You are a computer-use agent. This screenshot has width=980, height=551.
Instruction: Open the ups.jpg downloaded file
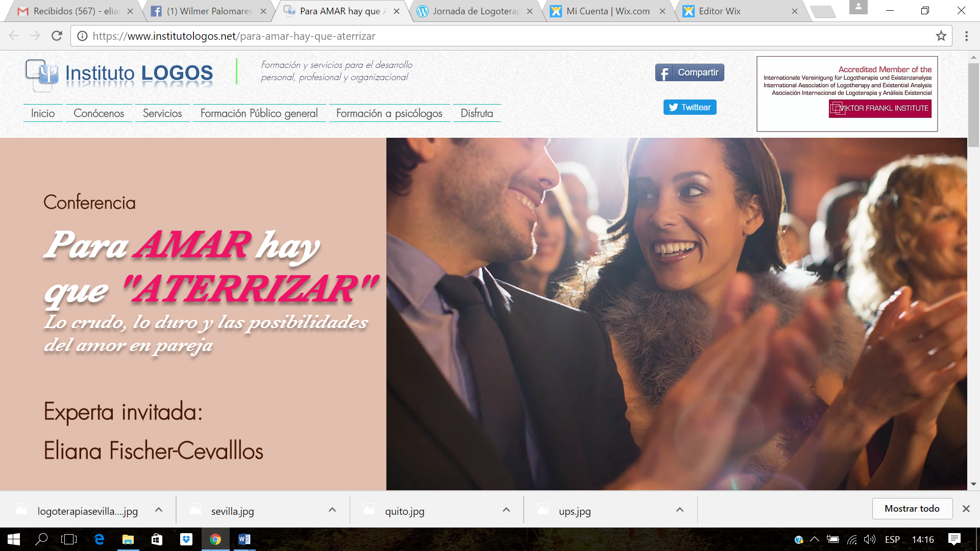575,511
